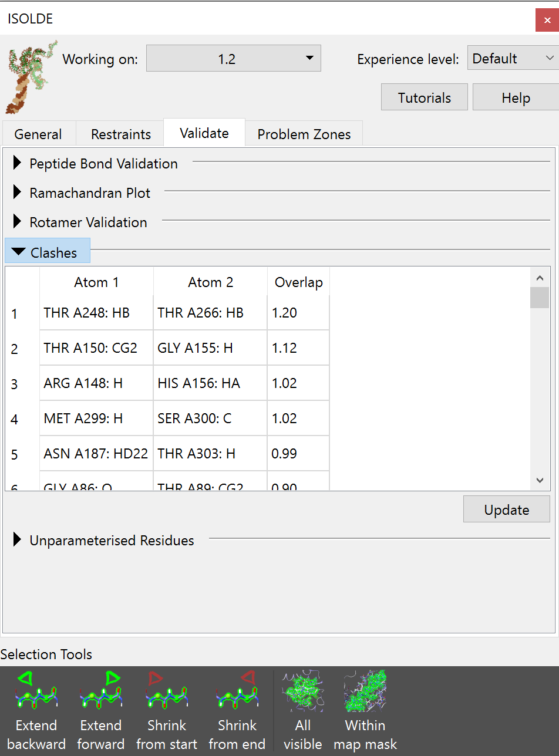Click the clash table scrollbar thumb
Screen dimensions: 559x756
[x=540, y=298]
